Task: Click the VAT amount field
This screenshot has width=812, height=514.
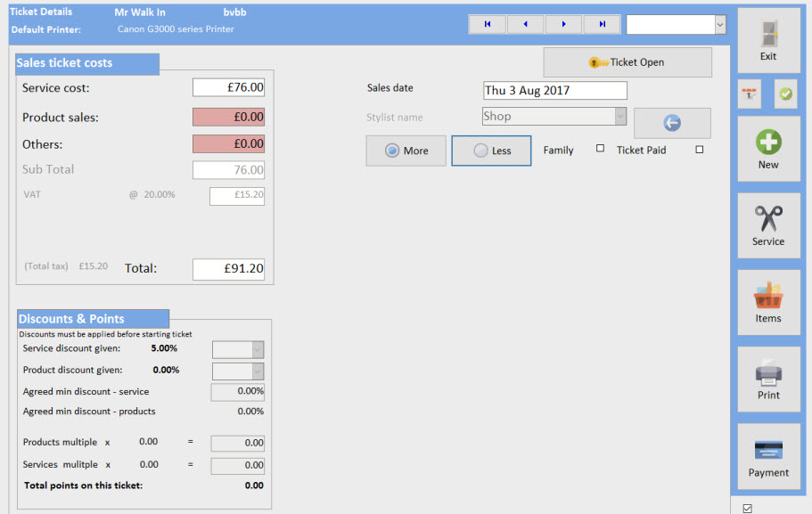Action: (x=237, y=196)
